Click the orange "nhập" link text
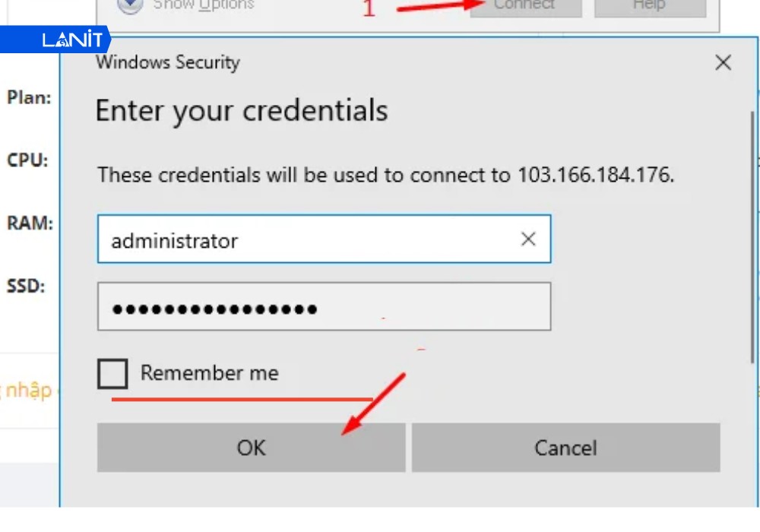This screenshot has height=532, width=760. click(27, 391)
